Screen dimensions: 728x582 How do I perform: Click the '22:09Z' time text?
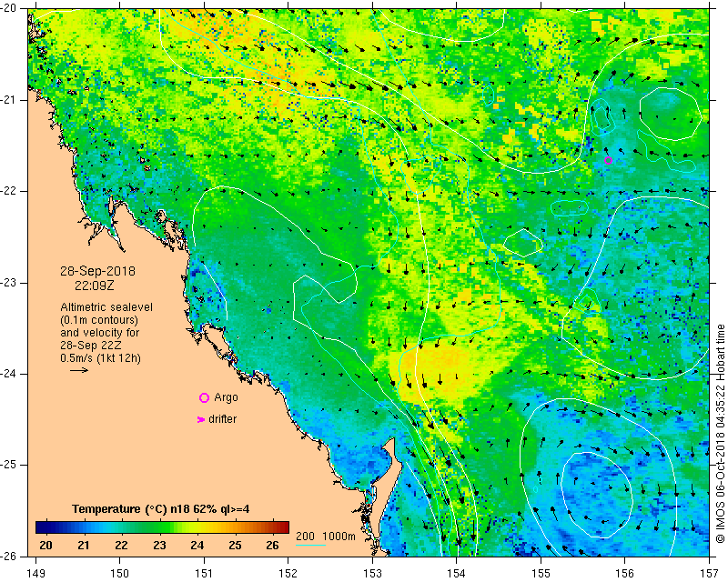pos(95,286)
